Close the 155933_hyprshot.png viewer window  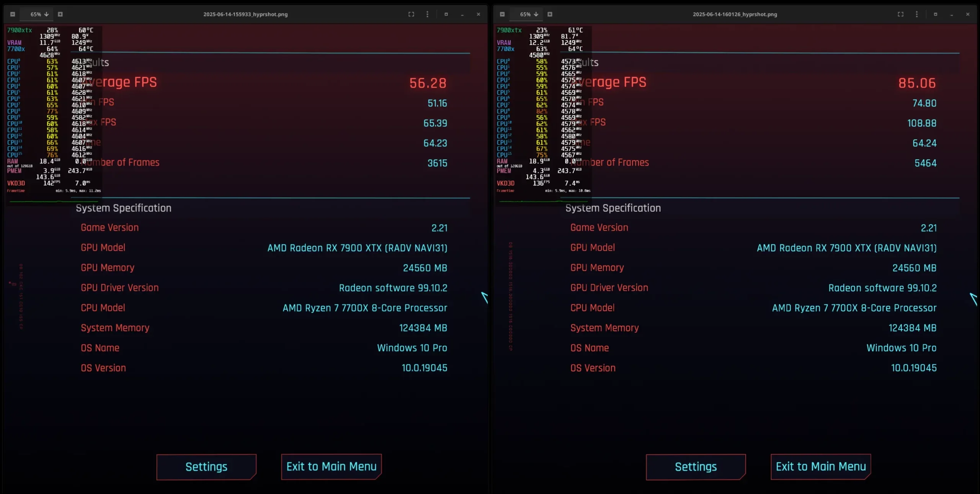478,14
